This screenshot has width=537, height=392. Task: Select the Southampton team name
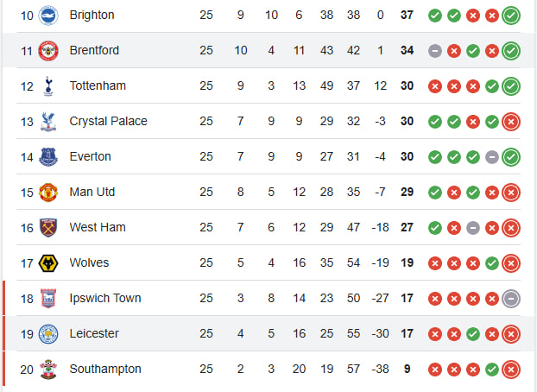tap(105, 369)
